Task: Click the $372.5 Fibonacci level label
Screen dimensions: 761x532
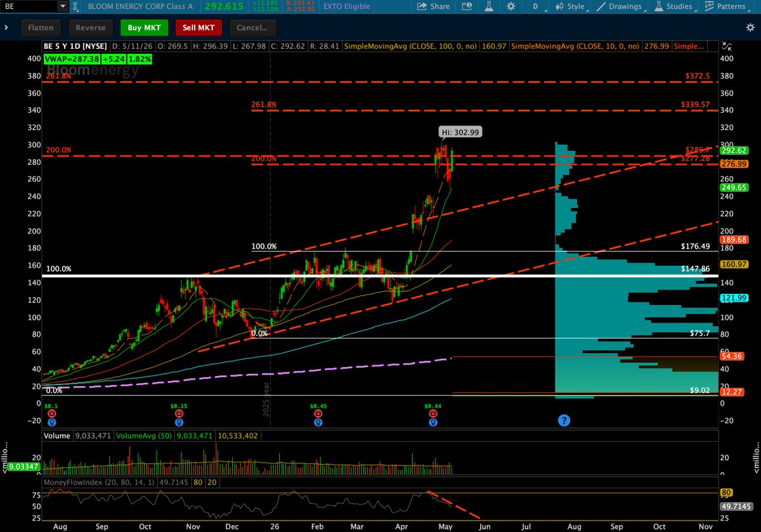Action: (698, 75)
